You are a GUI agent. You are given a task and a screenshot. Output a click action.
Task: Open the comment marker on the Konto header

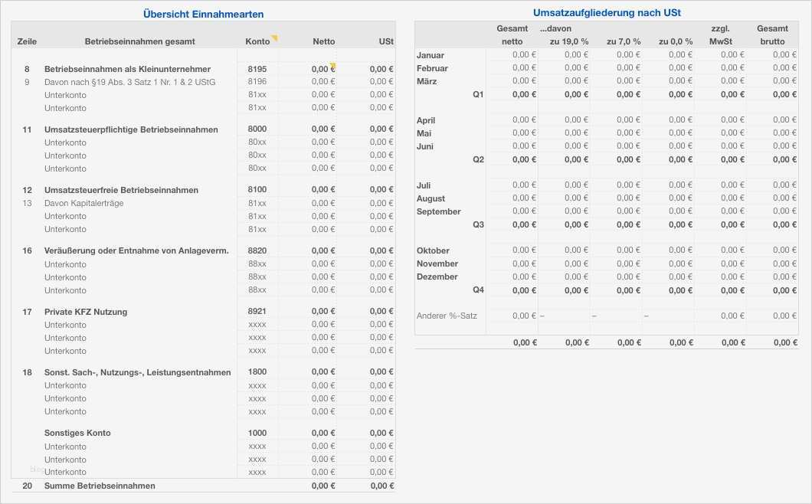point(273,36)
